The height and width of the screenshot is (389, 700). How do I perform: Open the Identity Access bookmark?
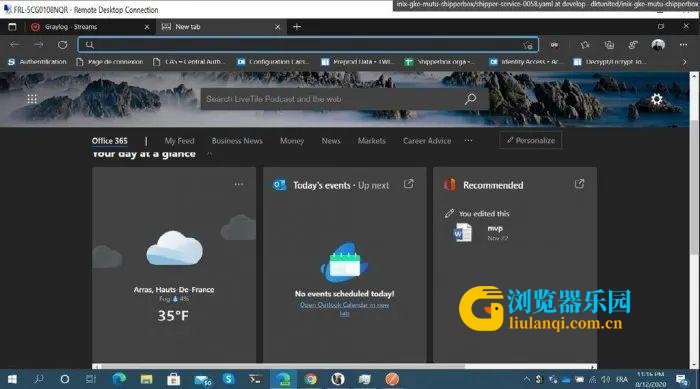tap(526, 62)
